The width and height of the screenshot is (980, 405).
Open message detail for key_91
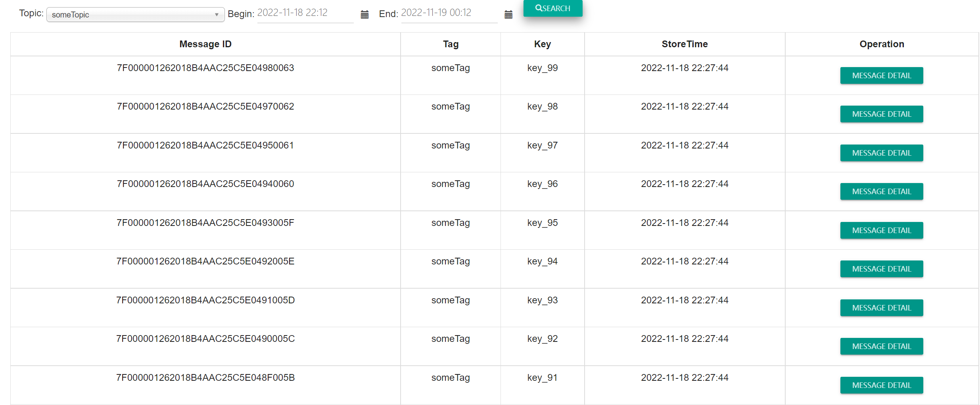[x=882, y=385]
